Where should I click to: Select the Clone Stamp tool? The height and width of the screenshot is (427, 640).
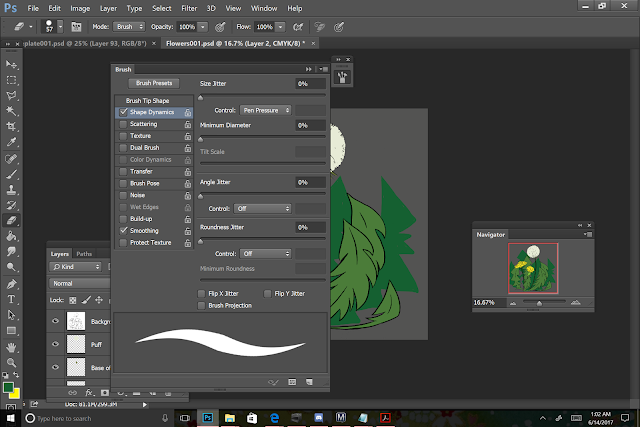coord(11,190)
